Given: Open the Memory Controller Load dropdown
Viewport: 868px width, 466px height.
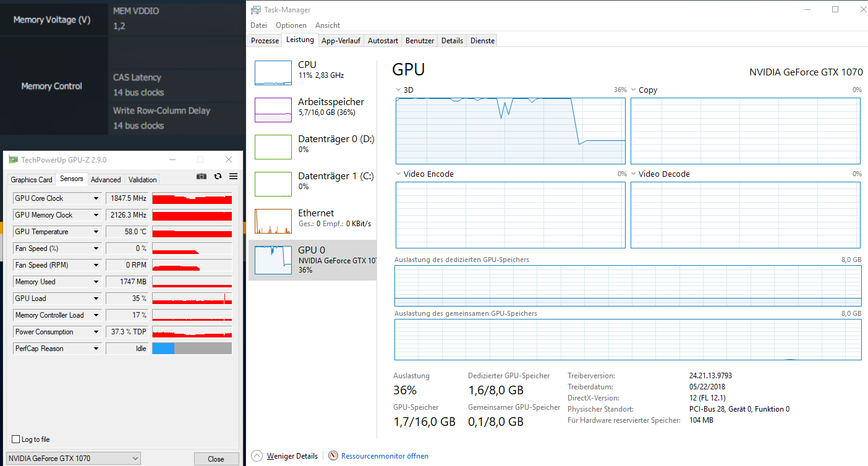Looking at the screenshot, I should (x=96, y=315).
